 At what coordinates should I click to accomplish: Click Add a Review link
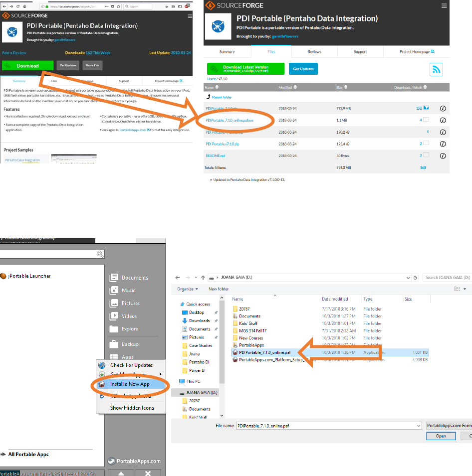point(14,53)
